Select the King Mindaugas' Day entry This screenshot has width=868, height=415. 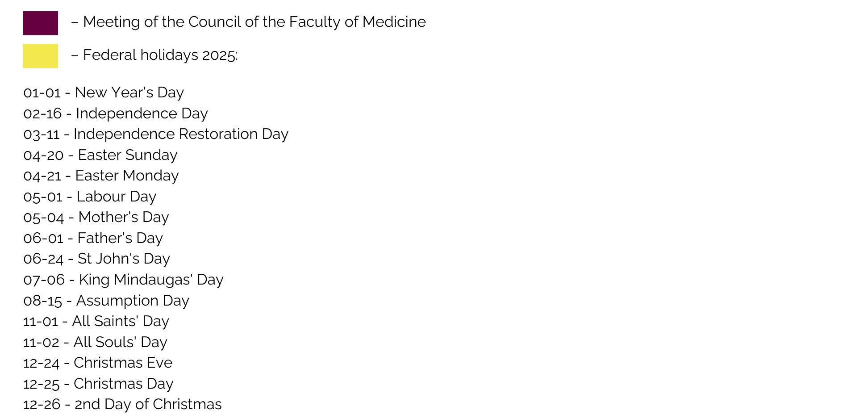pyautogui.click(x=123, y=280)
